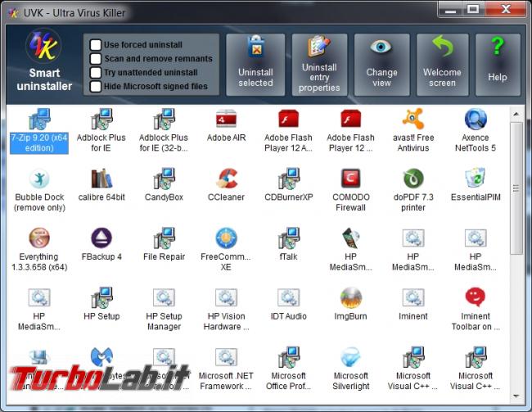This screenshot has height=412, width=532.
Task: Check Hide Microsoft signed files
Action: (96, 86)
